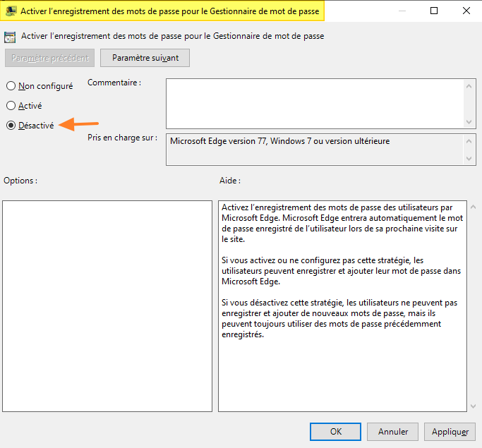
Task: Click the Pris en charge scroll down arrow
Action: pos(469,159)
